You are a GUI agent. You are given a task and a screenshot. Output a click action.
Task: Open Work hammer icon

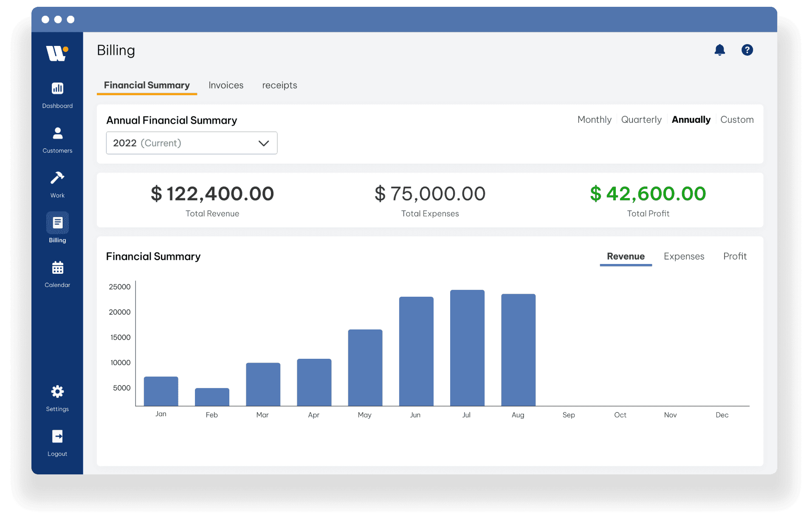tap(57, 178)
